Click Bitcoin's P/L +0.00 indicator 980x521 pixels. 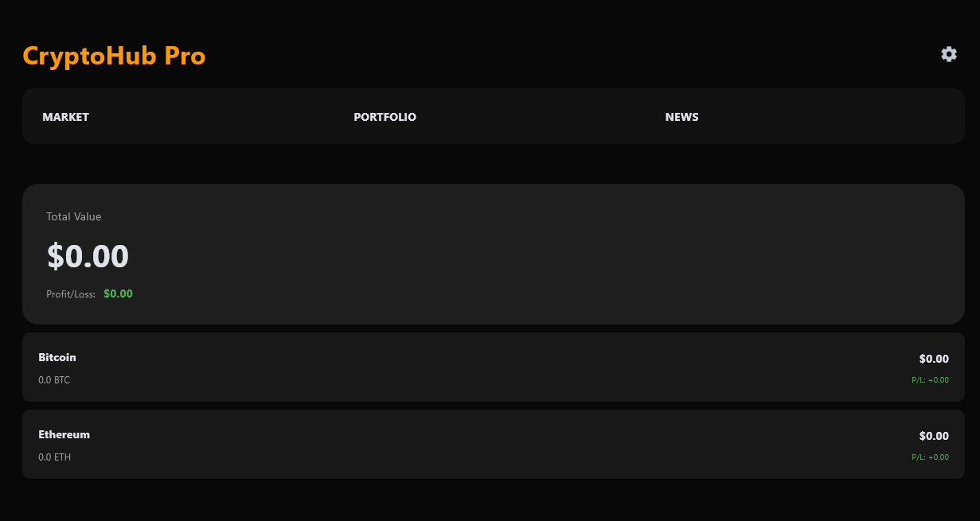[930, 380]
